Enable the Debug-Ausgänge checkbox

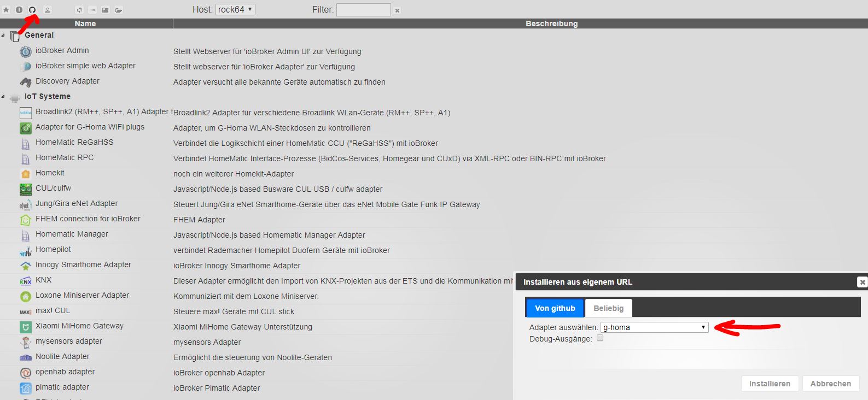click(600, 338)
